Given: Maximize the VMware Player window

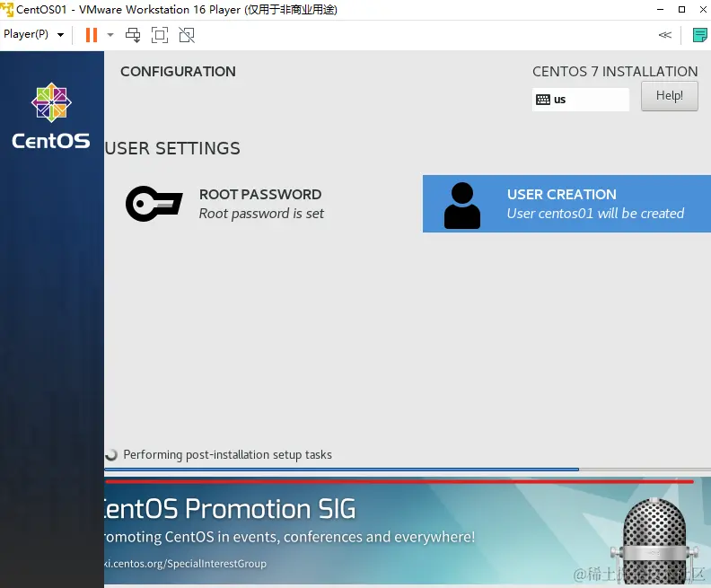Looking at the screenshot, I should pyautogui.click(x=681, y=10).
